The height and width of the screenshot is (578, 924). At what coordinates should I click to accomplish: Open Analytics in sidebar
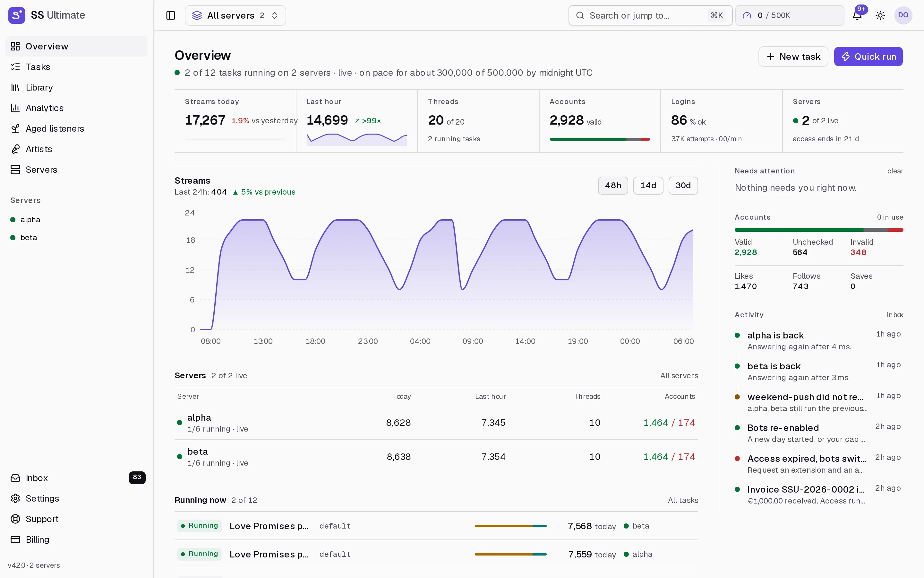pyautogui.click(x=77, y=108)
